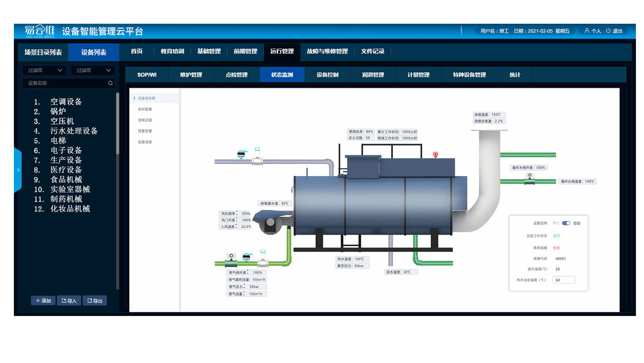644x363 pixels.
Task: Click the search magnifier in 设备名称 field
Action: [x=110, y=83]
